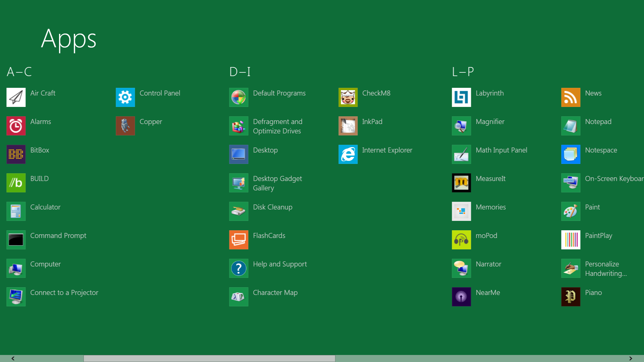Launch the Character Map icon
This screenshot has width=644, height=362.
pyautogui.click(x=239, y=297)
